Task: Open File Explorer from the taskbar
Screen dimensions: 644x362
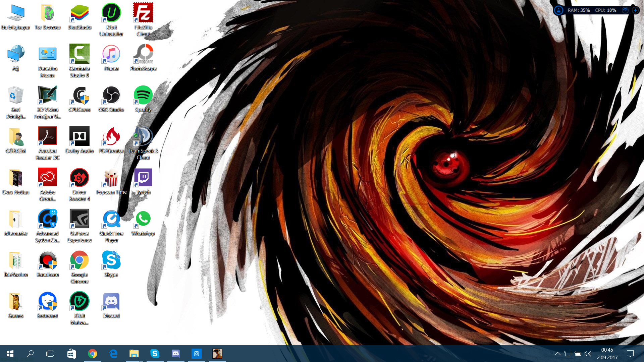Action: (x=134, y=354)
